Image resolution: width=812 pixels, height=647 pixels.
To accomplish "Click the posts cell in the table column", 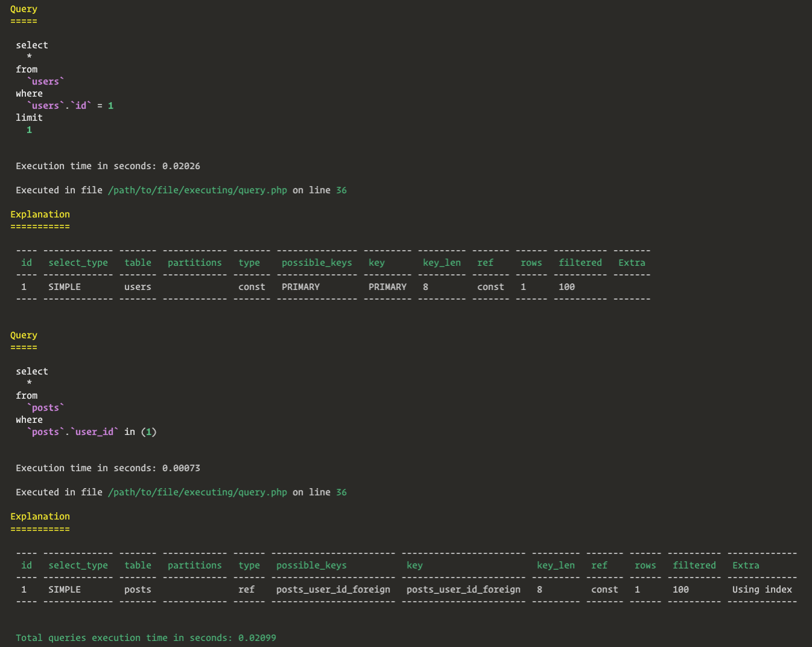I will (x=138, y=590).
